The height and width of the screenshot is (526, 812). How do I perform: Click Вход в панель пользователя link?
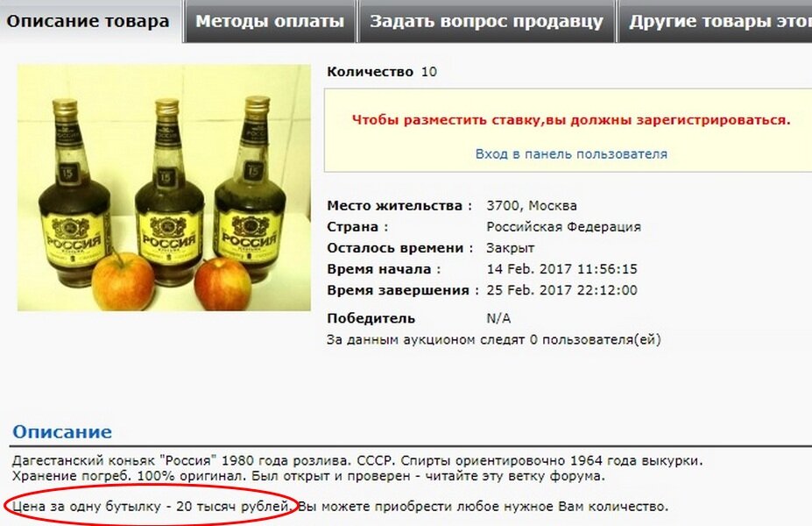(x=571, y=154)
